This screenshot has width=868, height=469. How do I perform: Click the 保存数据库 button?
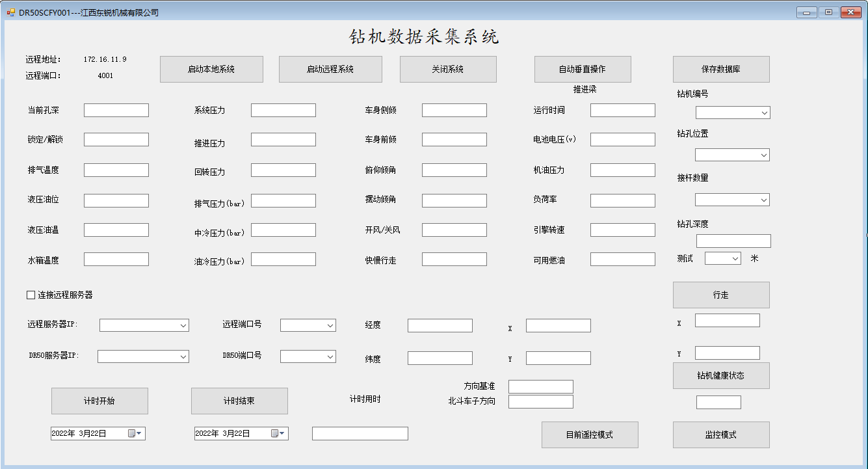(720, 69)
